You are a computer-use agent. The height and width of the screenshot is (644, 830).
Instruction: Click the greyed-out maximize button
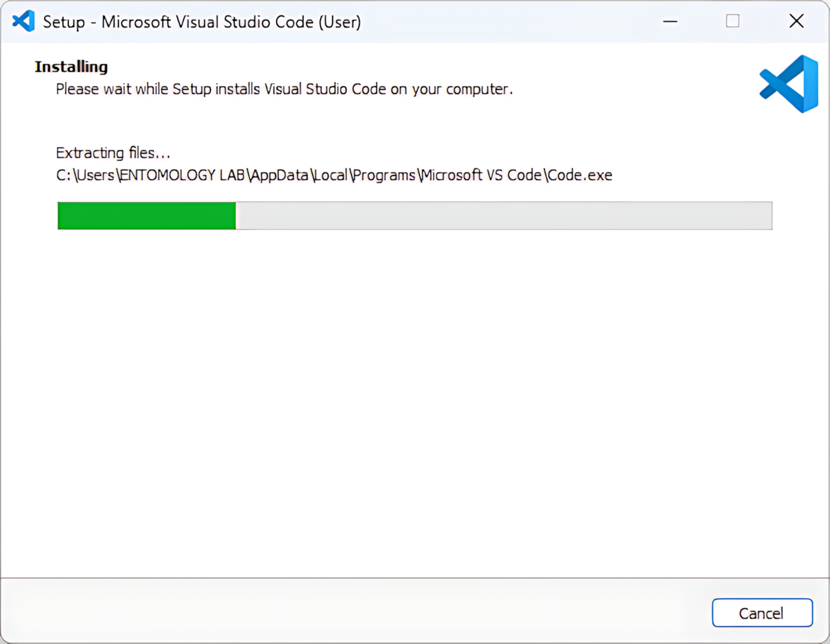(x=732, y=22)
